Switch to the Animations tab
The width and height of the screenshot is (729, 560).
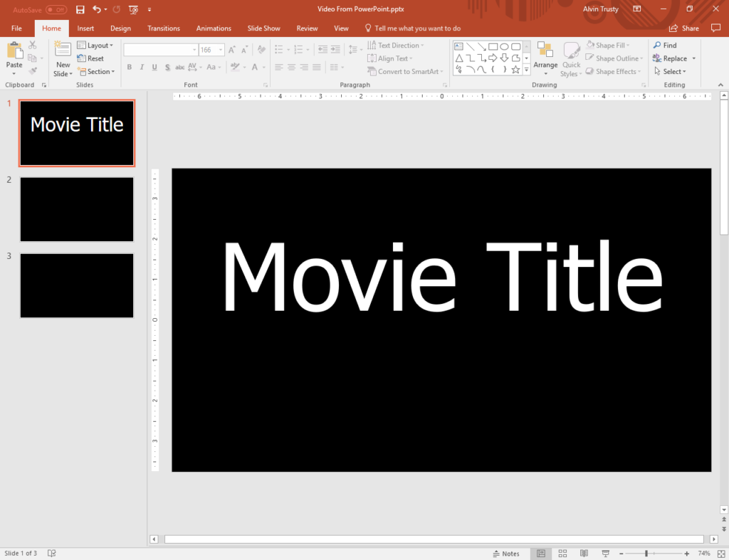pyautogui.click(x=214, y=28)
